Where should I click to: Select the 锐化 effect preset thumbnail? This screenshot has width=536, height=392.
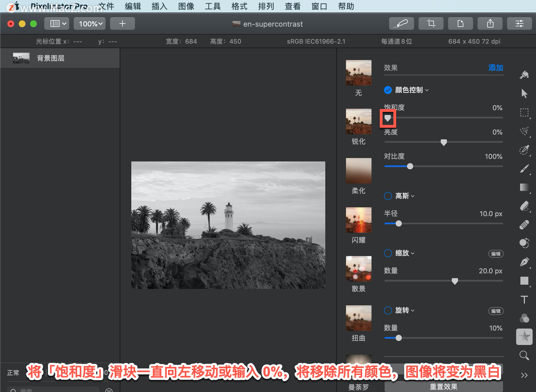tap(358, 122)
